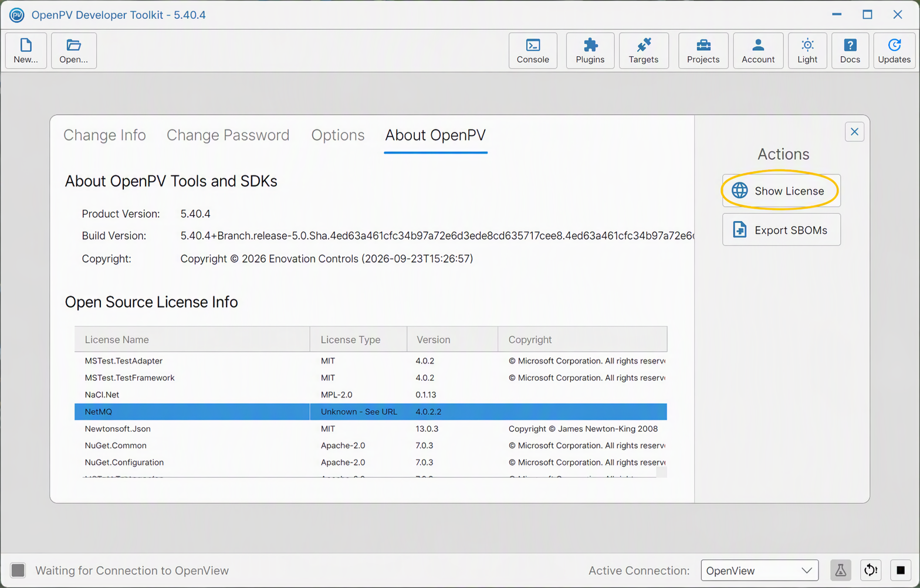The width and height of the screenshot is (920, 588).
Task: Click the flask icon in the status bar
Action: pyautogui.click(x=841, y=570)
